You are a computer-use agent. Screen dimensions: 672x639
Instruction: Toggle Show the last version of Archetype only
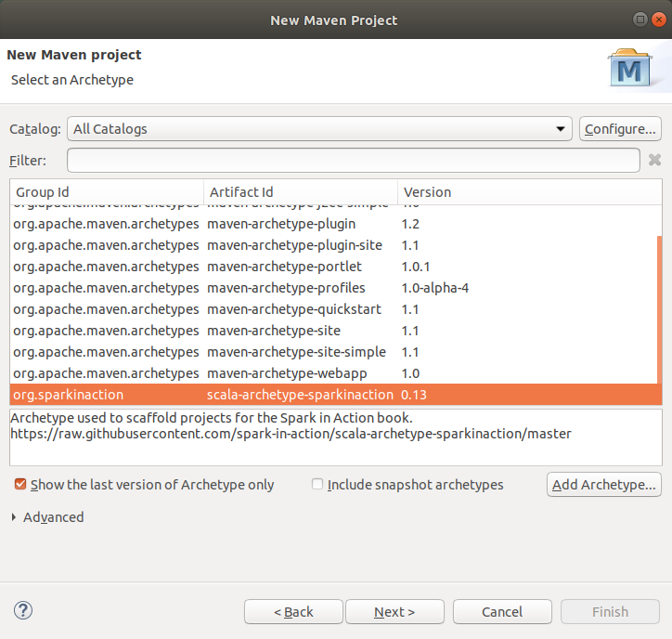pyautogui.click(x=20, y=485)
